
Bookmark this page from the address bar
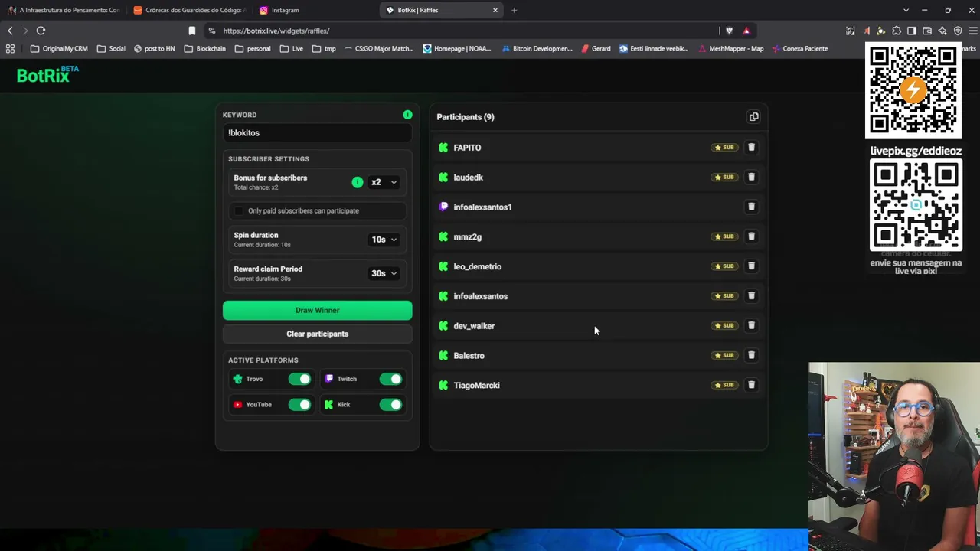click(192, 31)
